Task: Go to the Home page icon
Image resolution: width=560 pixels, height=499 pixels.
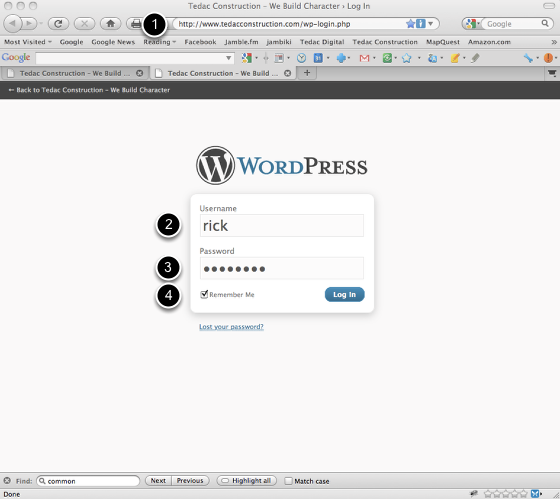Action: pyautogui.click(x=110, y=24)
